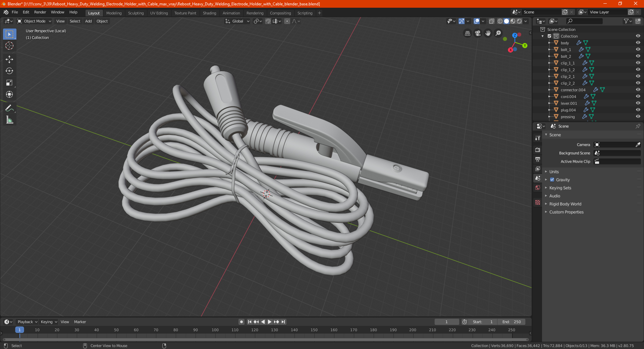The image size is (644, 349).
Task: Switch to the UV Editing workspace tab
Action: 159,13
